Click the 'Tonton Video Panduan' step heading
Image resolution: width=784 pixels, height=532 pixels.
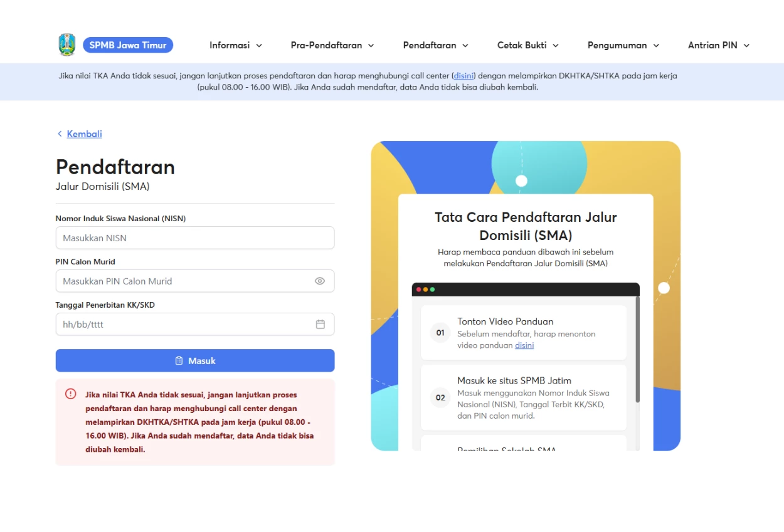click(x=506, y=321)
